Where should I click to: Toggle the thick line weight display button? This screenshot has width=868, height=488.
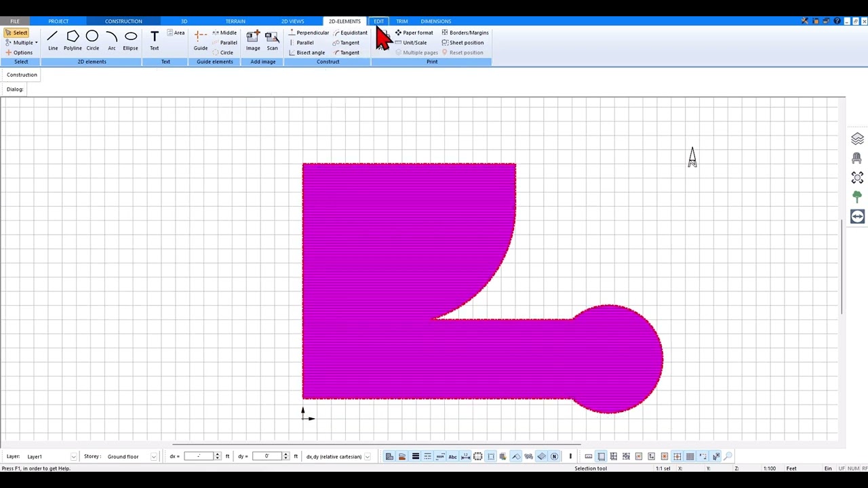tap(416, 456)
